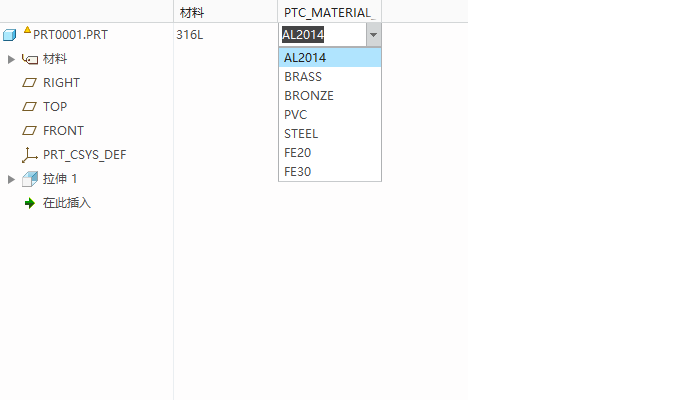Screen dimensions: 700x400
Task: Select the RIGHT datum plane icon
Action: point(29,83)
